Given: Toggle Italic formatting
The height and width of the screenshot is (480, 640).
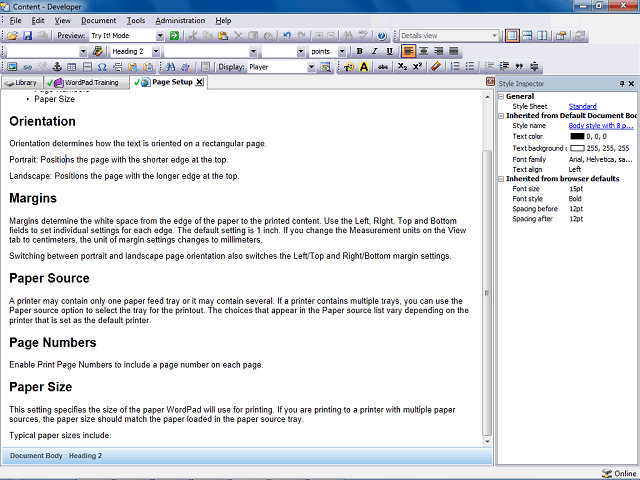Looking at the screenshot, I should click(x=374, y=51).
